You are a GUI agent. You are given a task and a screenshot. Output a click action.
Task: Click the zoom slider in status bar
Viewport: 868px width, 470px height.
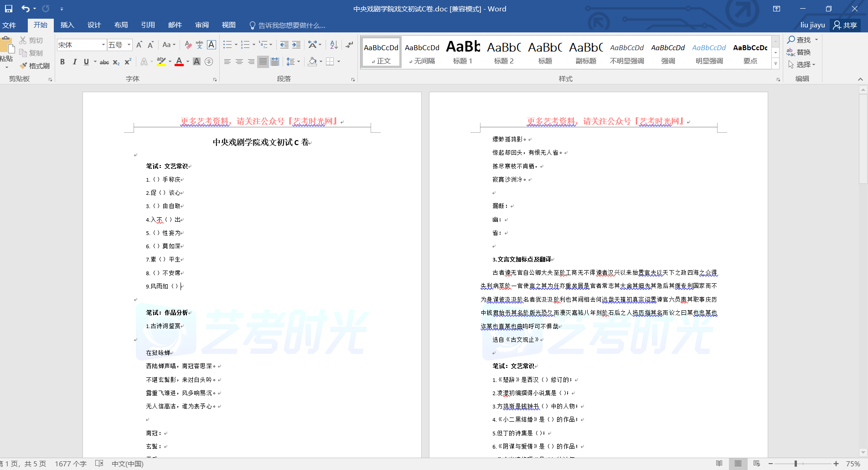point(796,464)
